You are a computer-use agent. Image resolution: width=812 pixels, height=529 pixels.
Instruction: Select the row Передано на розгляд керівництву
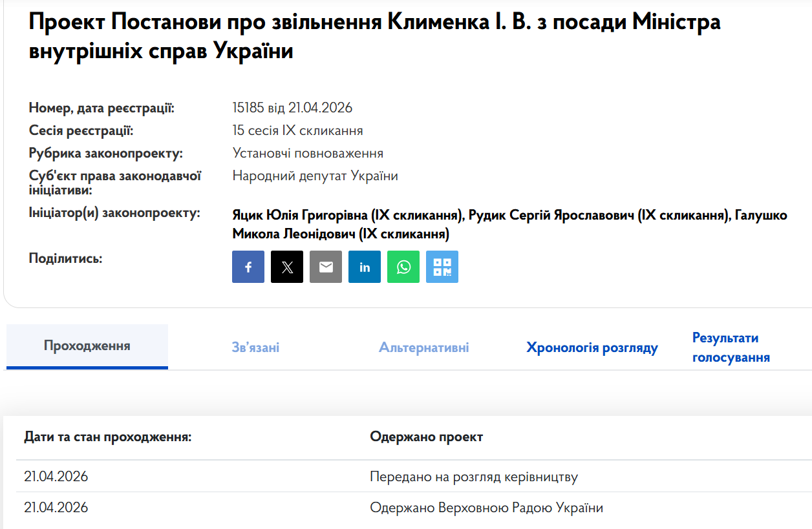pos(473,477)
